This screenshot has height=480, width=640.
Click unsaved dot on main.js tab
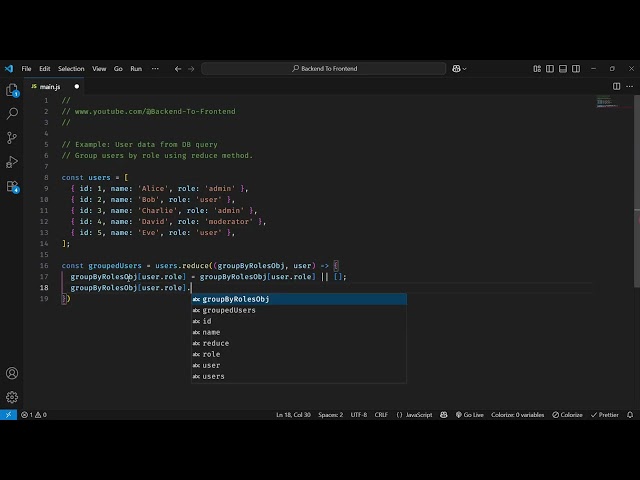click(77, 87)
